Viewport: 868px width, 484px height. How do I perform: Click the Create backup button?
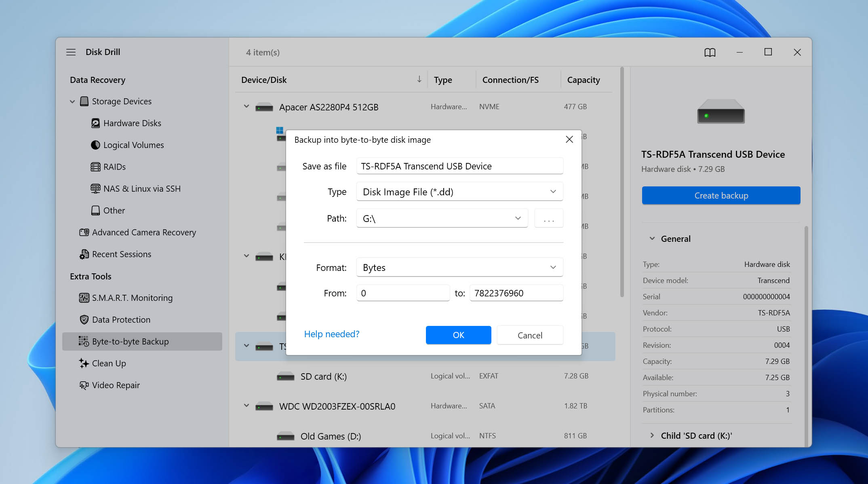721,196
